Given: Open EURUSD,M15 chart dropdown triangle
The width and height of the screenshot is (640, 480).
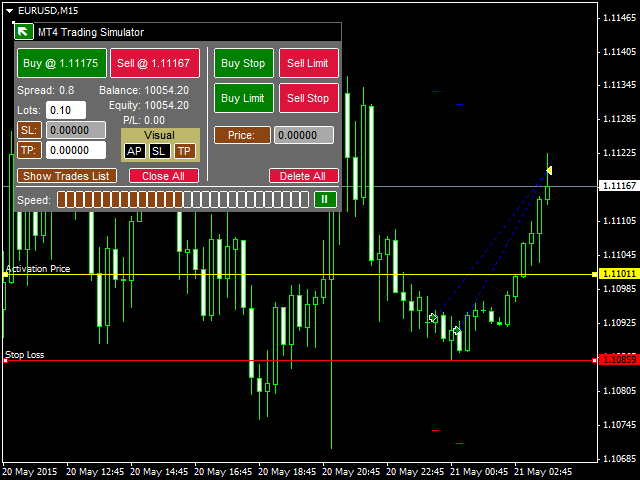Looking at the screenshot, I should (x=9, y=11).
